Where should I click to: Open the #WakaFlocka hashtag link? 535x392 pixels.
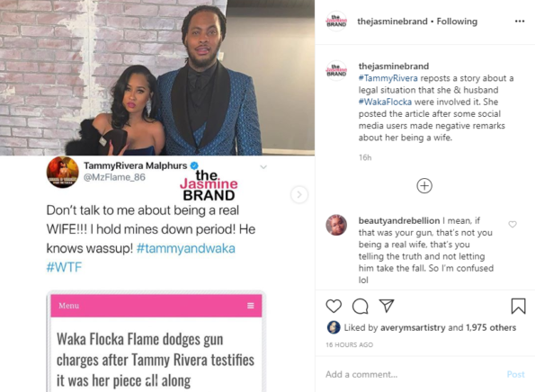point(385,102)
